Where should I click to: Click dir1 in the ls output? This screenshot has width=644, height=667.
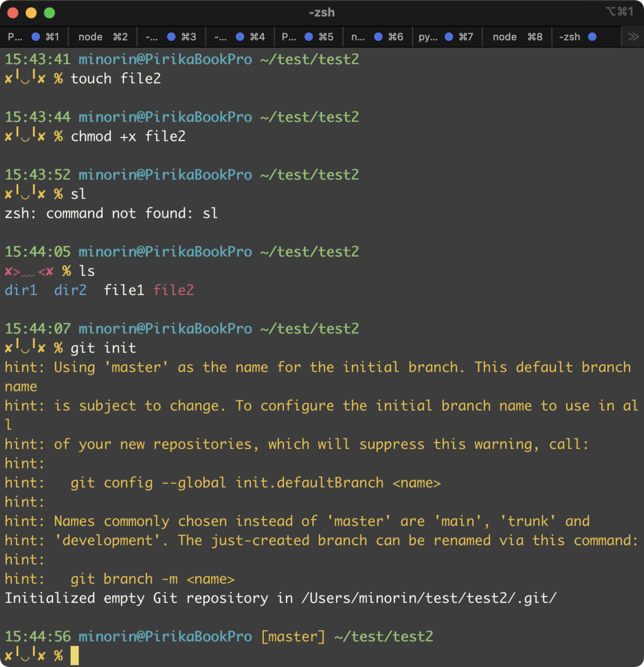pyautogui.click(x=21, y=290)
